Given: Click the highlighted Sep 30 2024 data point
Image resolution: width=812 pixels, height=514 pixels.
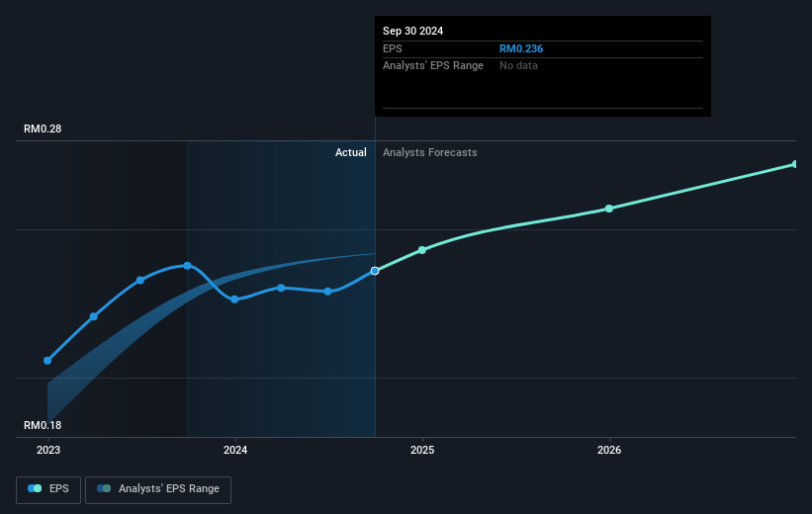Looking at the screenshot, I should (375, 271).
